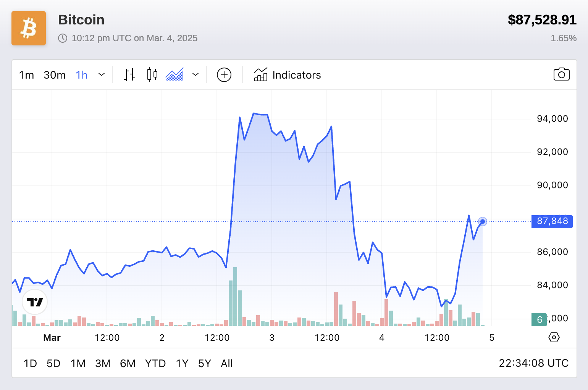Switch to candlestick chart style
Viewport: 588px width, 390px height.
pos(152,75)
